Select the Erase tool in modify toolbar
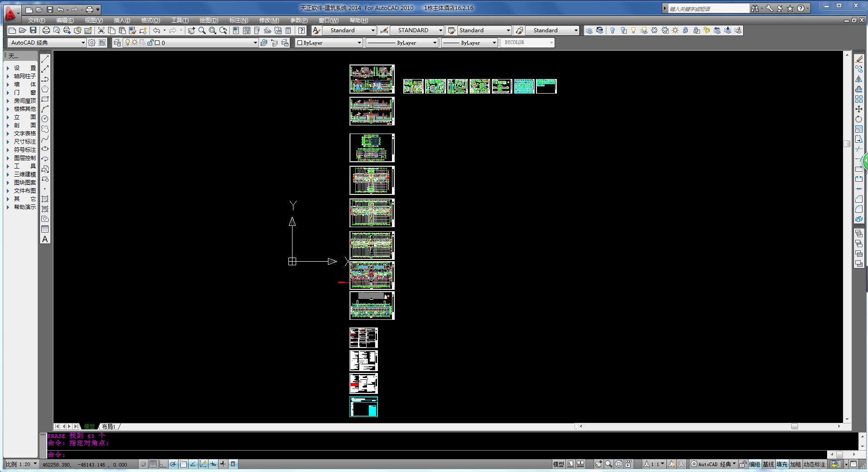The height and width of the screenshot is (472, 868). point(859,59)
